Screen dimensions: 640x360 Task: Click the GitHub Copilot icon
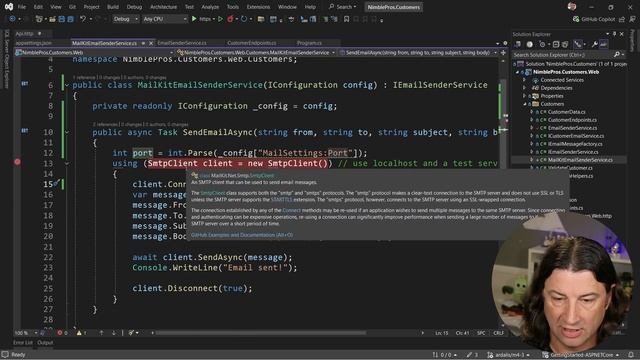(x=576, y=19)
